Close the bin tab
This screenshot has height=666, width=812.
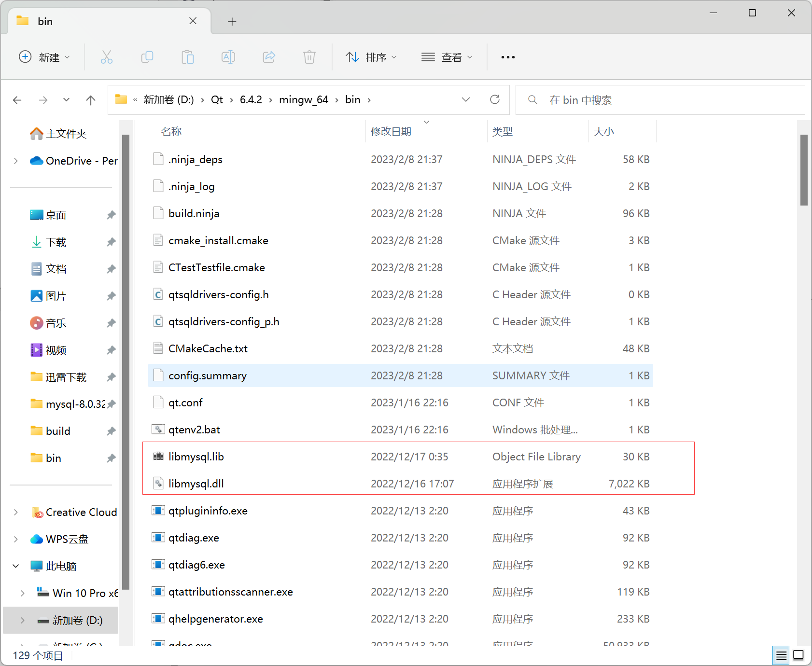[193, 21]
